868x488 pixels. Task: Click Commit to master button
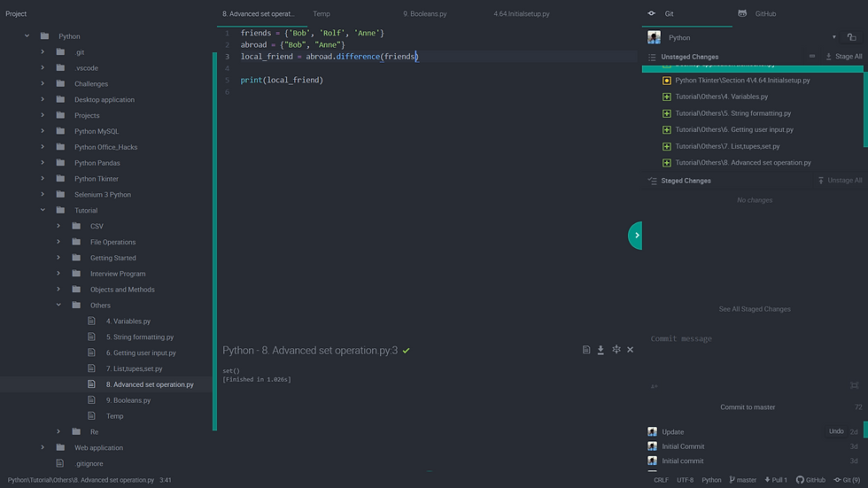pyautogui.click(x=748, y=407)
